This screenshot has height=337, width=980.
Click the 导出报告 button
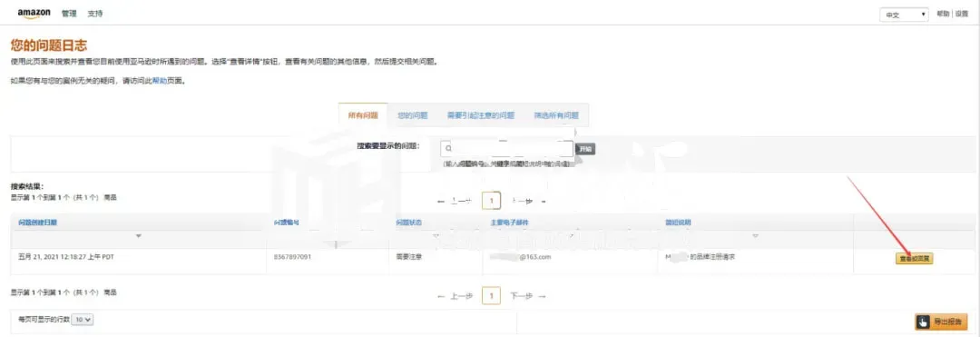click(941, 322)
